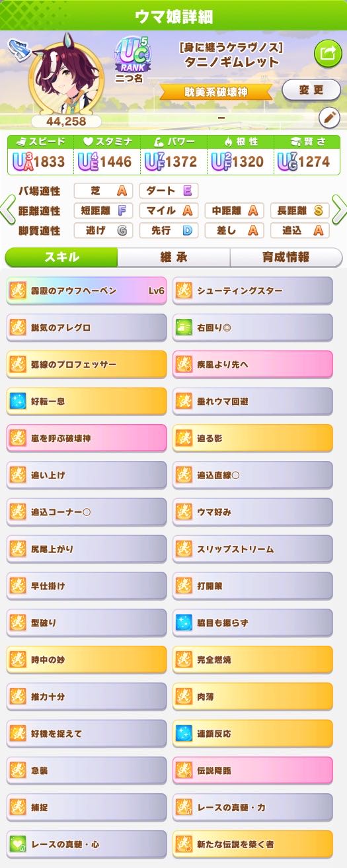Select the スキル tab

[61, 257]
